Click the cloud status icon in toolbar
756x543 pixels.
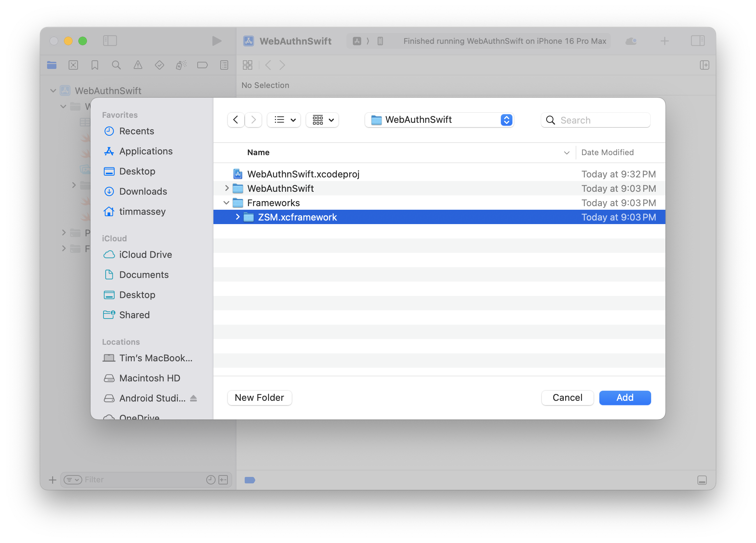pyautogui.click(x=631, y=41)
